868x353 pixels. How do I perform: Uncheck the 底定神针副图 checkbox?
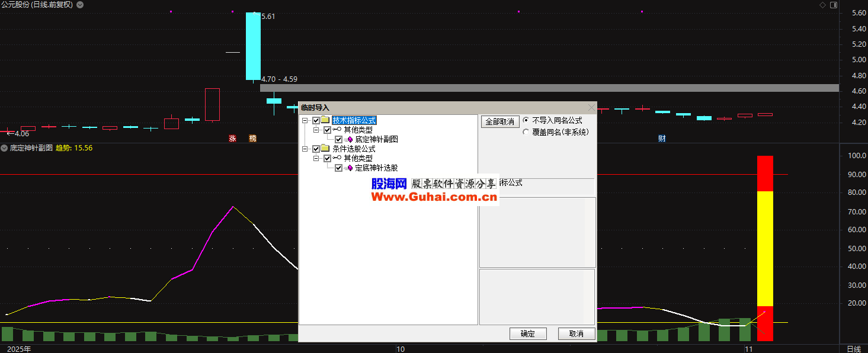(x=338, y=139)
